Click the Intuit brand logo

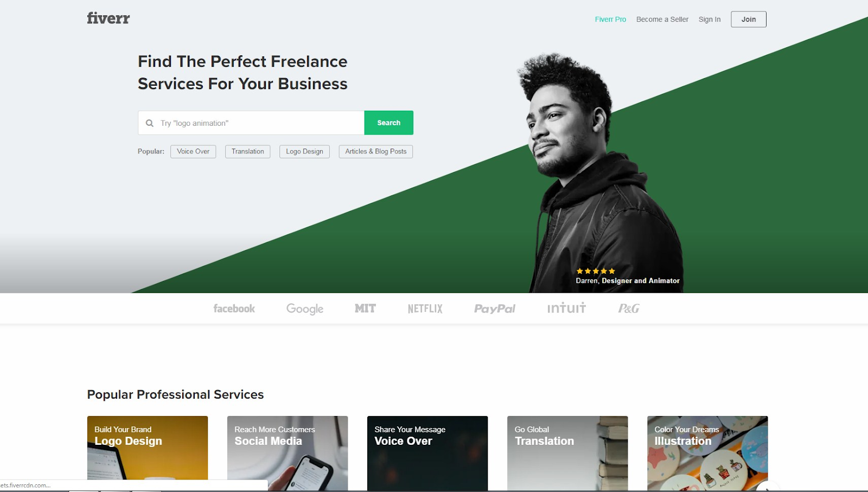[566, 308]
